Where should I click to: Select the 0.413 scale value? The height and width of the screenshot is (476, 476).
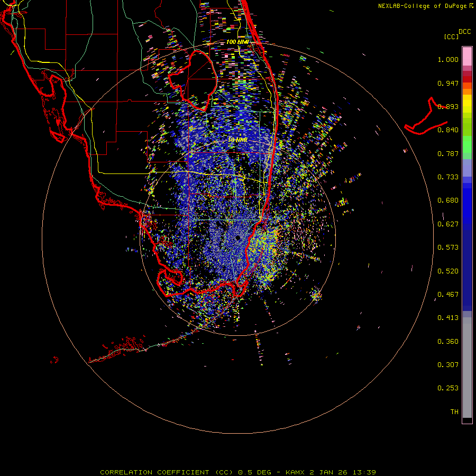pyautogui.click(x=448, y=318)
